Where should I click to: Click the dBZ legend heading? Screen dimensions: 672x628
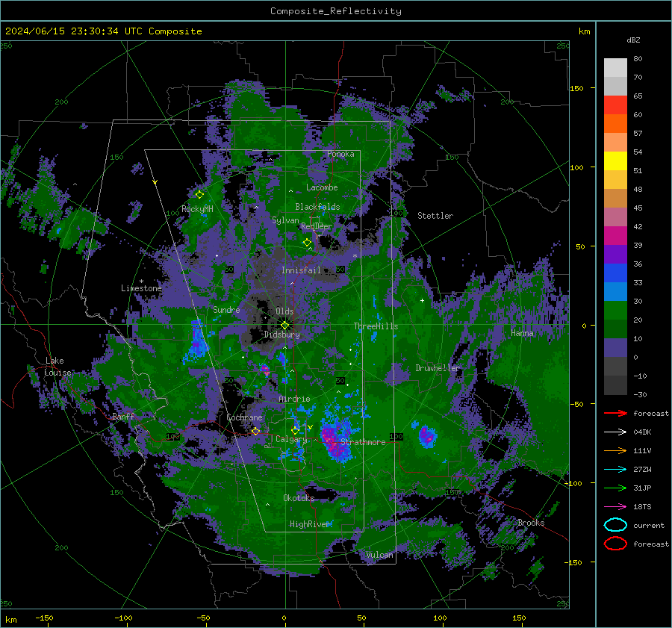tap(633, 40)
